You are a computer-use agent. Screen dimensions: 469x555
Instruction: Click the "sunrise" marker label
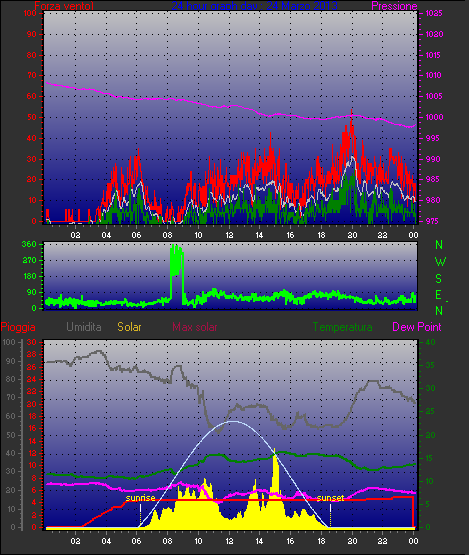[141, 498]
